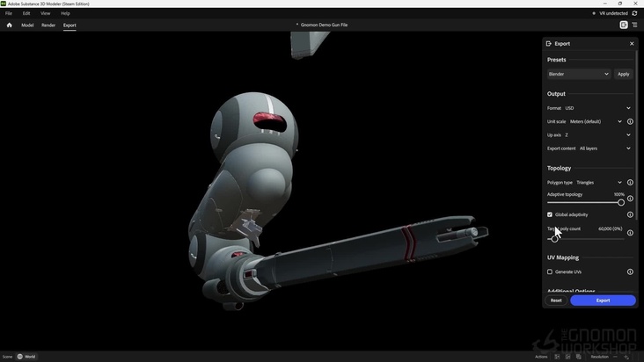Open the Polygon type Triangles dropdown
Viewport: 644px width, 362px height.
coord(599,183)
